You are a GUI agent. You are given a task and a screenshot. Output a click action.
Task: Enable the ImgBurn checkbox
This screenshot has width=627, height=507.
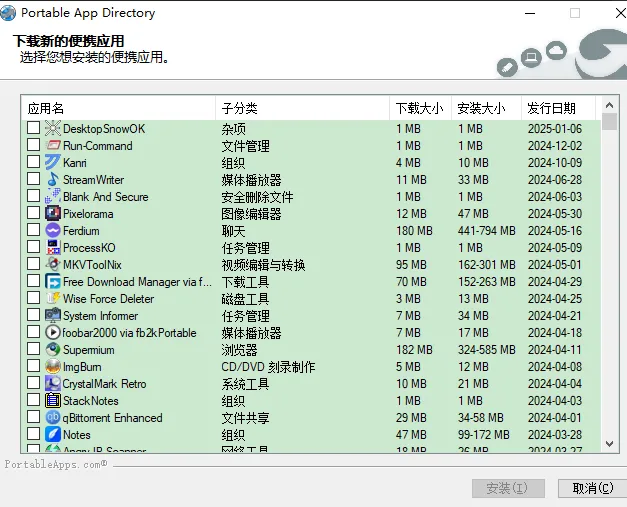34,366
